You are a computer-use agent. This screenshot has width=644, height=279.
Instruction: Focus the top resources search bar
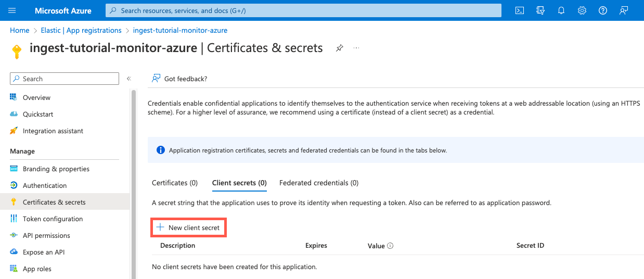(x=303, y=10)
